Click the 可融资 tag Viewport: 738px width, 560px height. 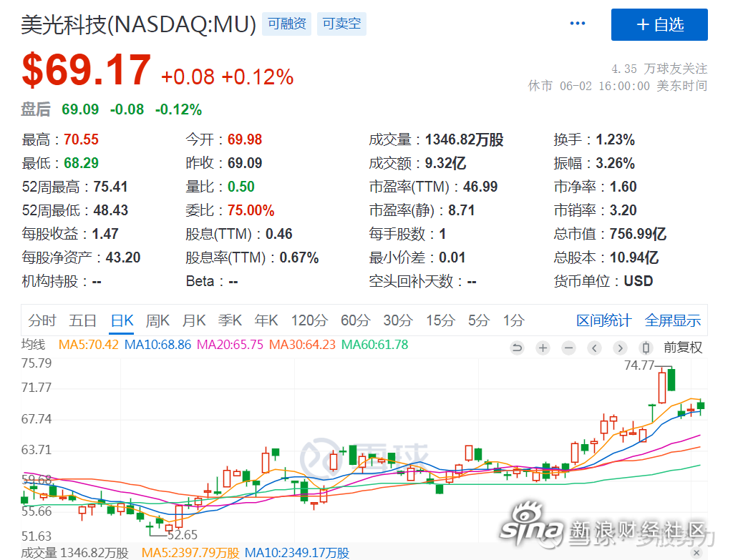[286, 24]
